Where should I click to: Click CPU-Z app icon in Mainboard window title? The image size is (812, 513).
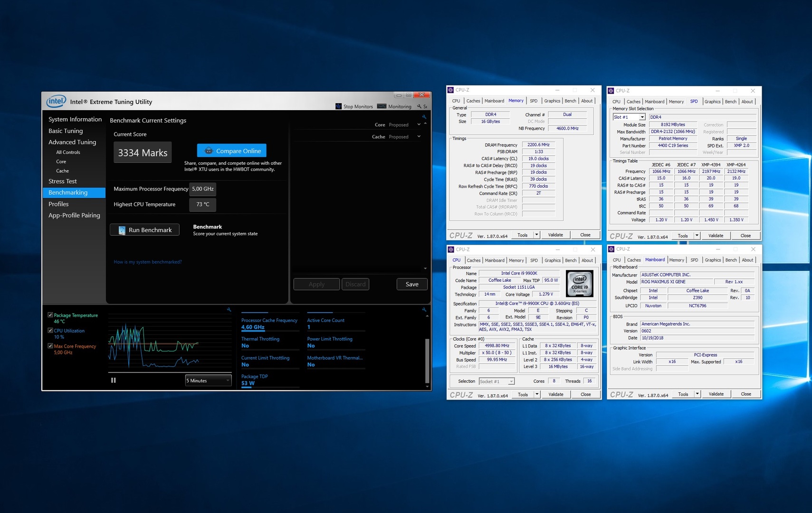pos(611,249)
